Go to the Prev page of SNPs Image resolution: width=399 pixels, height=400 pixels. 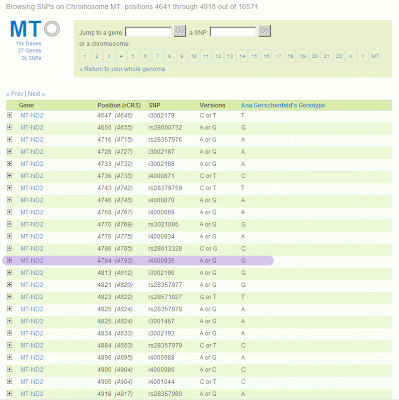coord(15,94)
